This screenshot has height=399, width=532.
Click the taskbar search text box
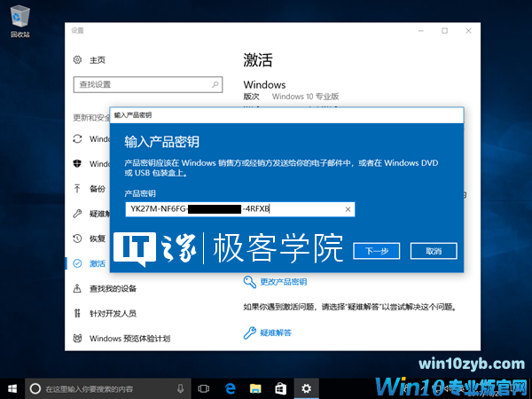108,388
